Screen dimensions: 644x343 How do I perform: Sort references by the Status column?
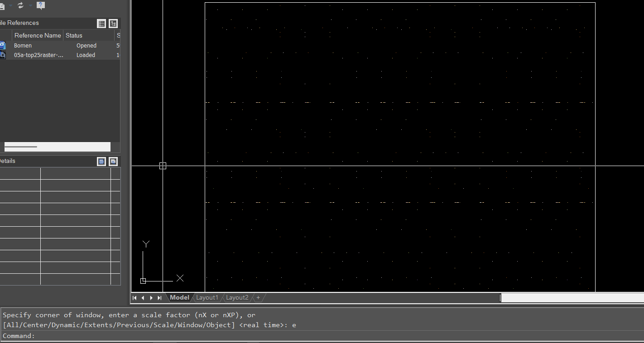(x=89, y=35)
